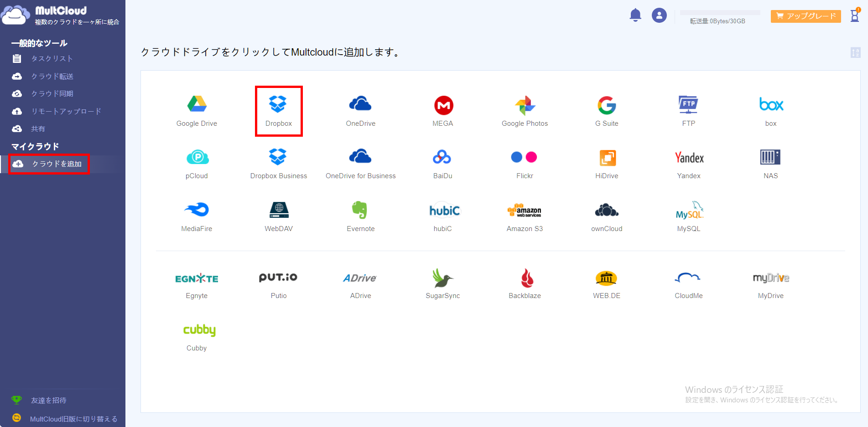
Task: Add G Suite account
Action: [x=607, y=111]
